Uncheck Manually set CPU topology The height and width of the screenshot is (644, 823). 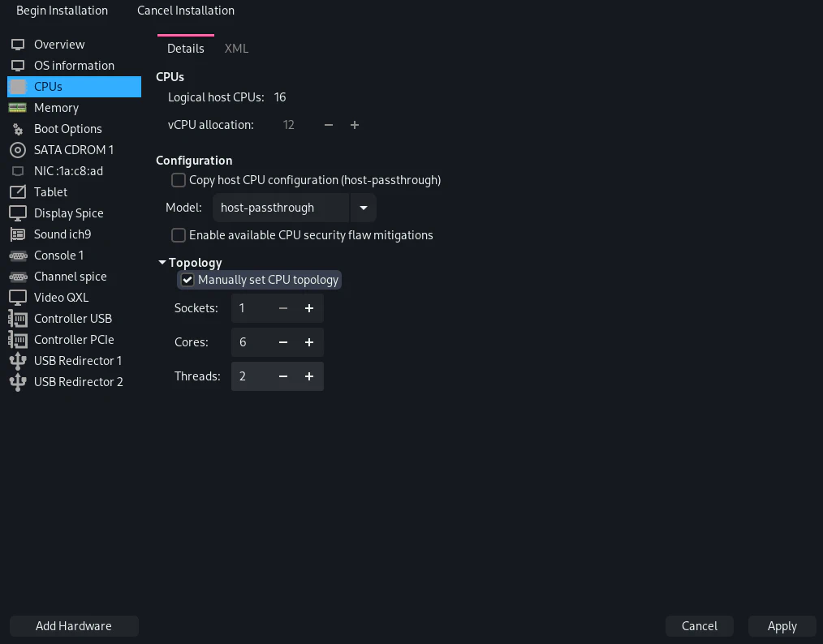(x=187, y=280)
